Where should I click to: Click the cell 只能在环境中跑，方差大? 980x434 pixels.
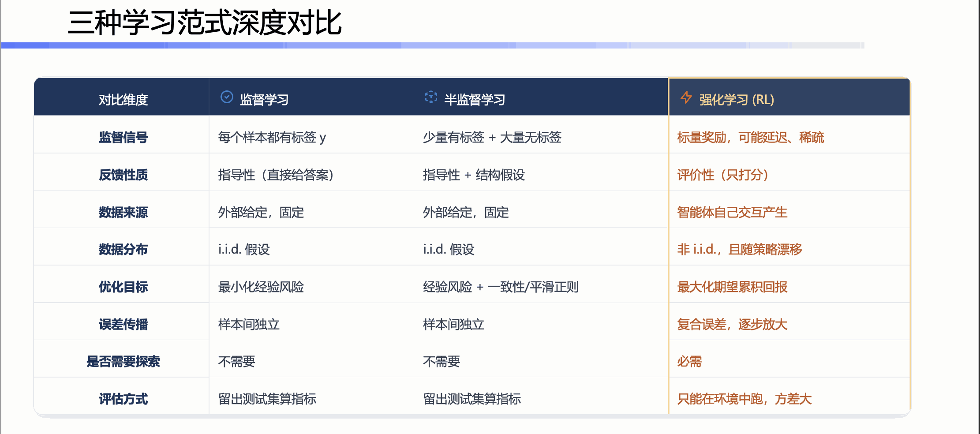pyautogui.click(x=744, y=399)
